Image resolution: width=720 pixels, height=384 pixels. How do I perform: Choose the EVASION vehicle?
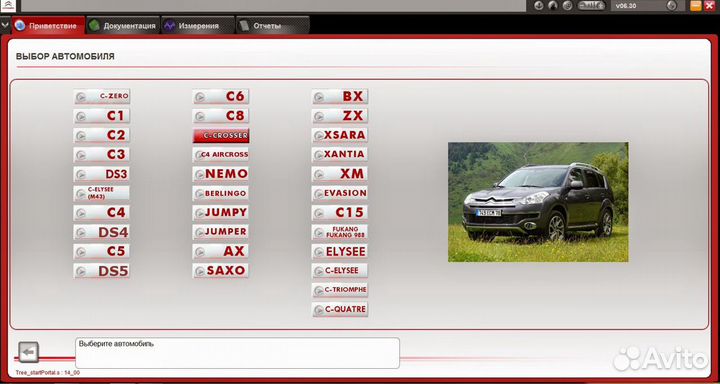click(340, 193)
